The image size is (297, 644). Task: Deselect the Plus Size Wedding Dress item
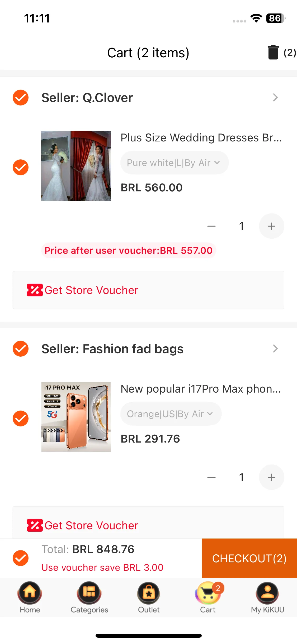(21, 167)
